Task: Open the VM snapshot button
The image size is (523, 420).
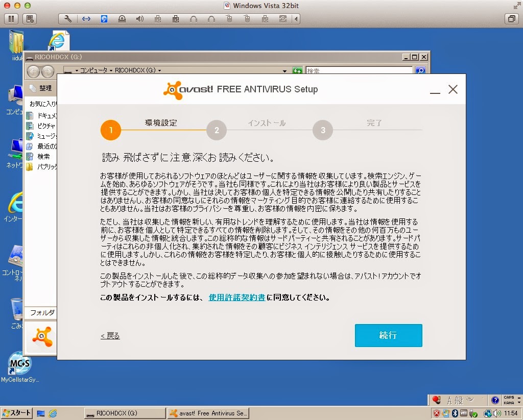Action: 30,19
